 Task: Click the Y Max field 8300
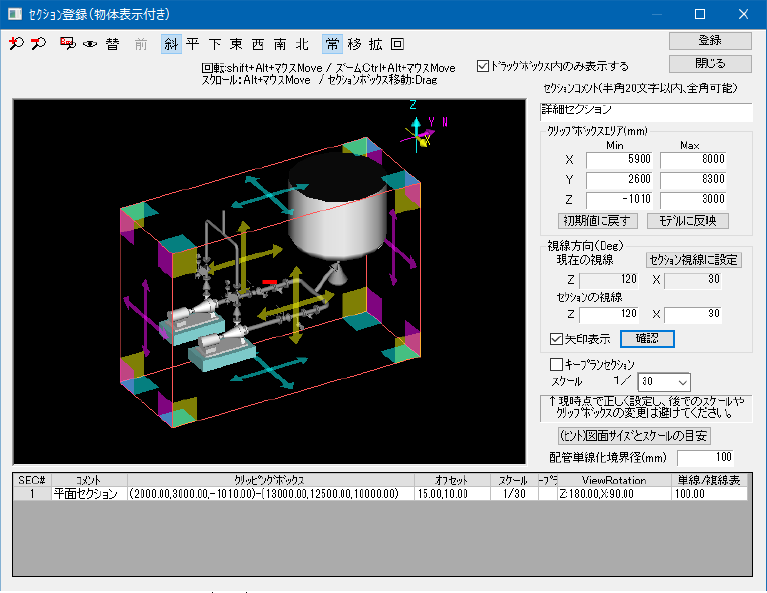693,180
